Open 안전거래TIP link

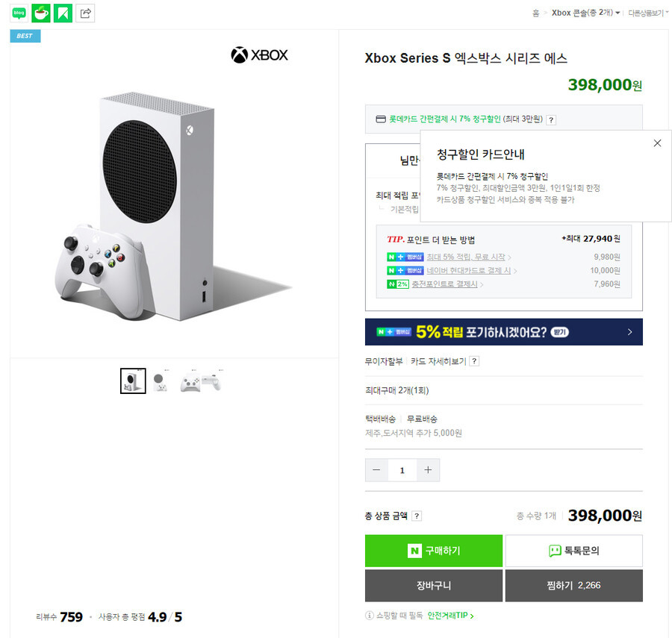click(450, 616)
